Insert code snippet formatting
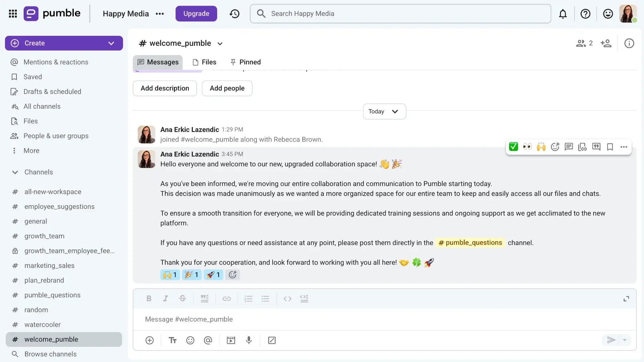 [x=287, y=299]
